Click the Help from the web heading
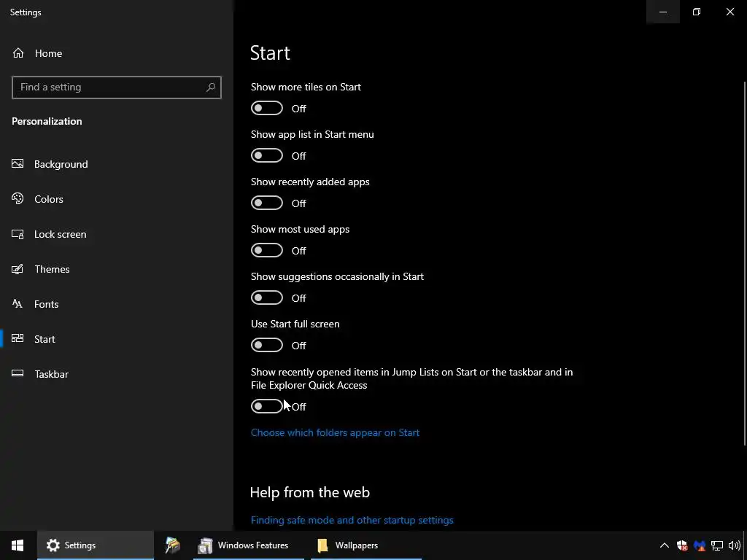The height and width of the screenshot is (560, 747). pyautogui.click(x=309, y=492)
